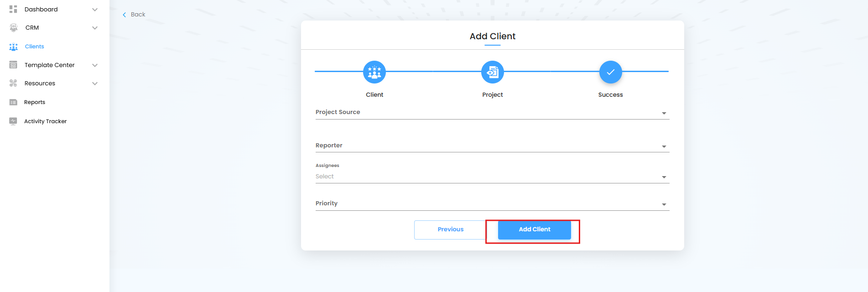The image size is (868, 292).
Task: Click the CRM icon in sidebar
Action: tap(14, 28)
